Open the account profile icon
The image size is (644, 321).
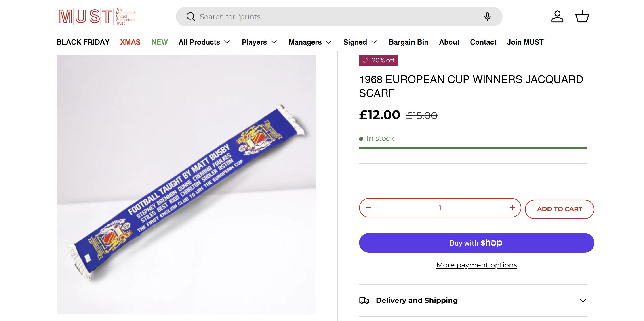tap(557, 17)
